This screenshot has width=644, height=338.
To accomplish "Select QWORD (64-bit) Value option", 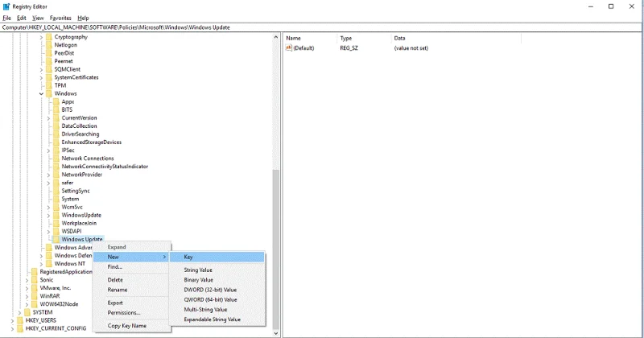I will click(x=217, y=300).
